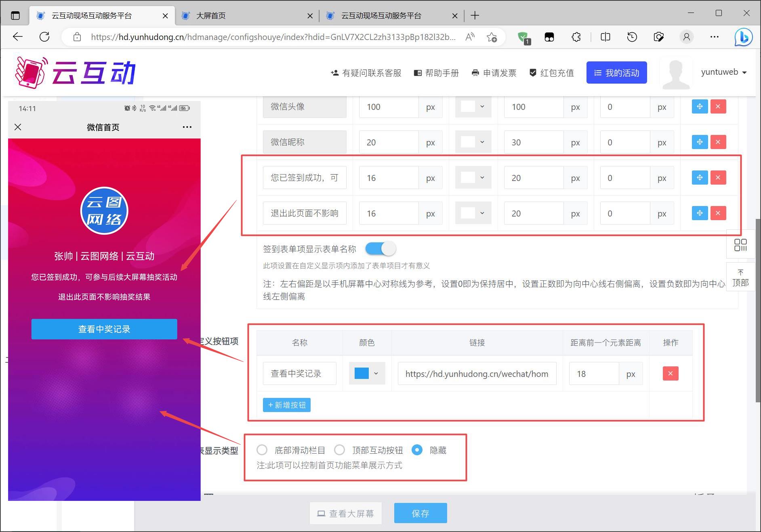Add this page to favorites
The width and height of the screenshot is (761, 532).
[x=492, y=37]
